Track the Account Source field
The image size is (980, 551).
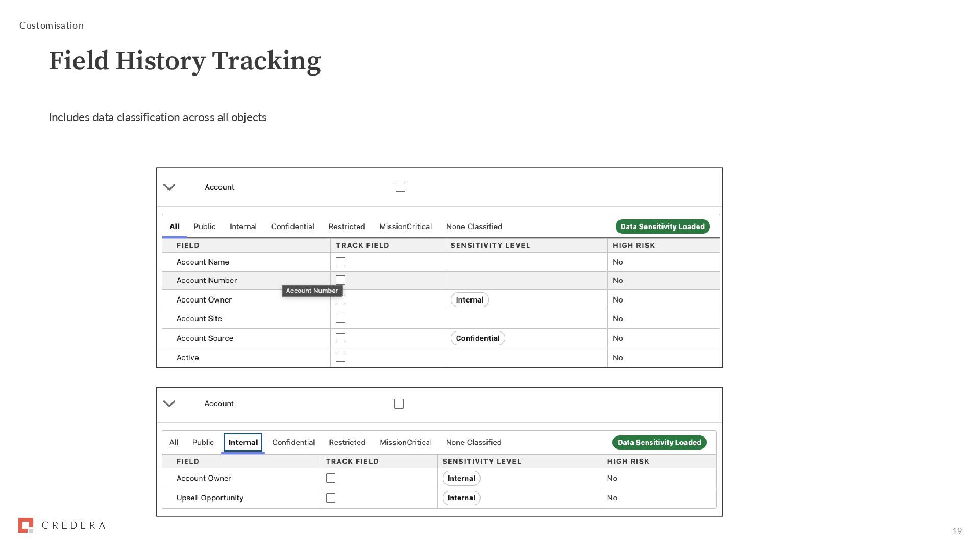pyautogui.click(x=340, y=338)
